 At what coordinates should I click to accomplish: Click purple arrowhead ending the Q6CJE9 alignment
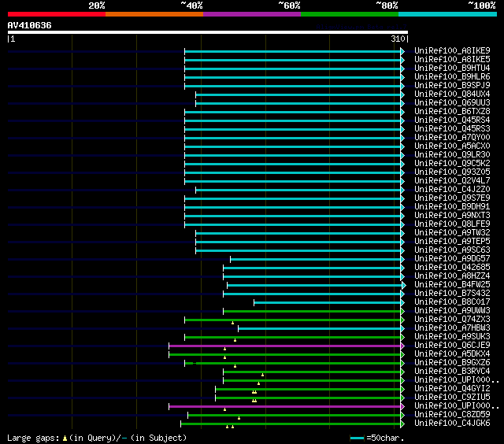(402, 346)
